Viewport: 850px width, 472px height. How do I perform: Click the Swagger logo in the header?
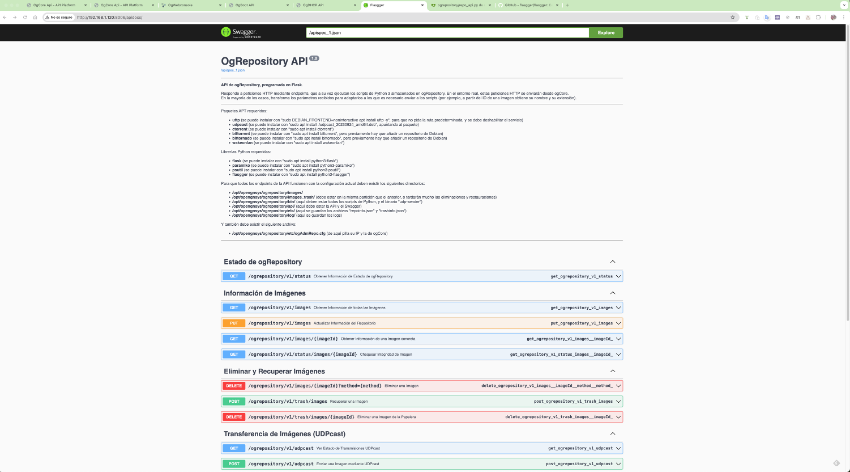click(x=238, y=32)
